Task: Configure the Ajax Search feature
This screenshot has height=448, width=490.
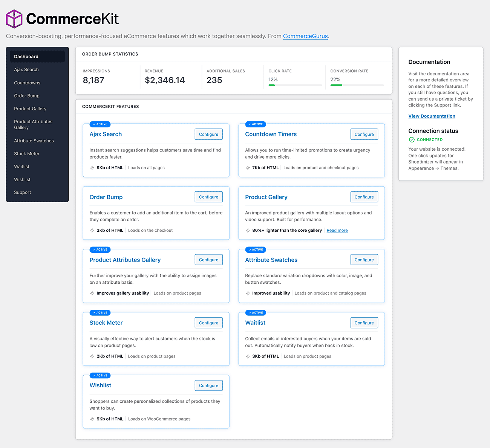Action: click(208, 134)
